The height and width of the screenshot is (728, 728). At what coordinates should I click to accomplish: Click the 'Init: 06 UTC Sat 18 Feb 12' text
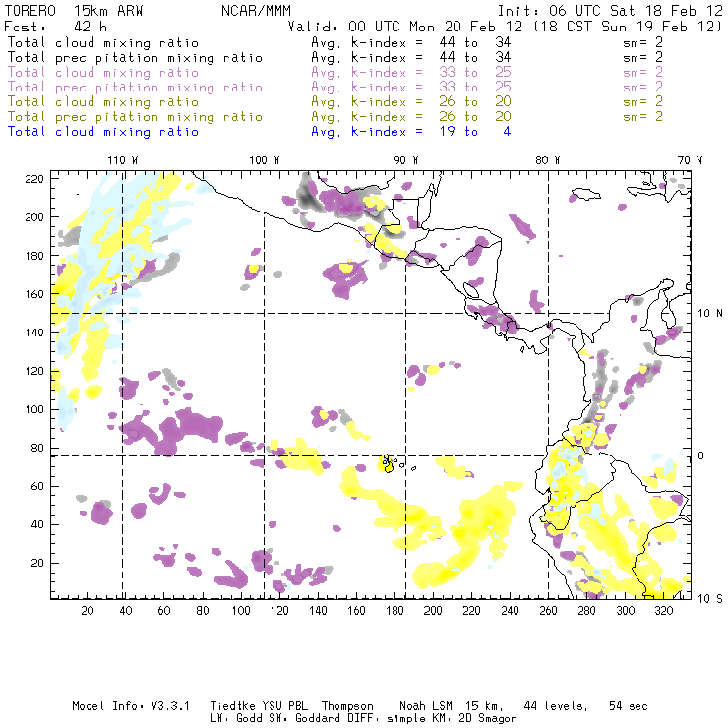tap(610, 11)
